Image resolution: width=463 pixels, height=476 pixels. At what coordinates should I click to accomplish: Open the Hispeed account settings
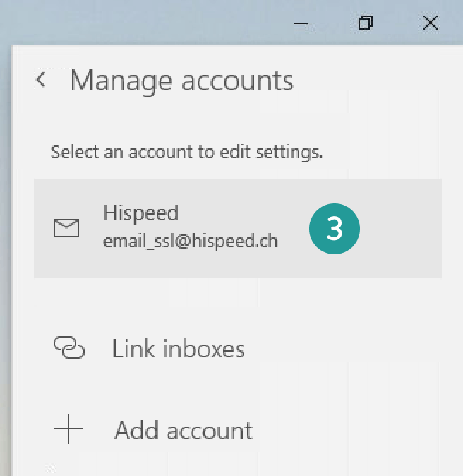click(x=238, y=229)
